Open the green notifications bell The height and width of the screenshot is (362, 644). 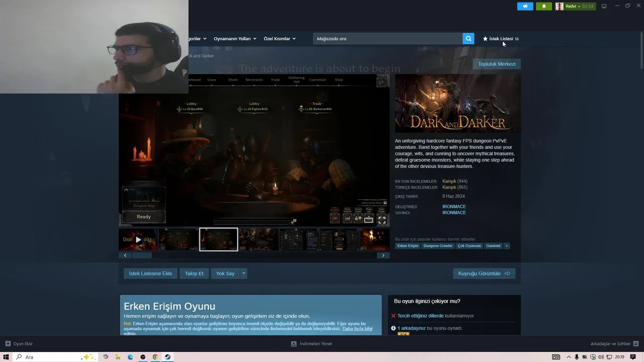[544, 6]
